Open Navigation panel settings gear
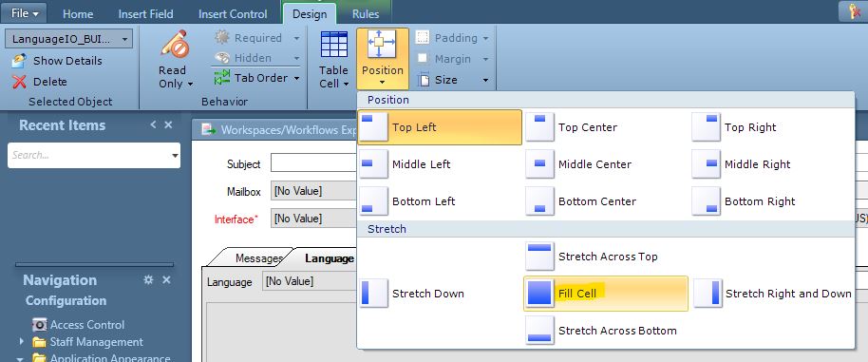 (148, 280)
